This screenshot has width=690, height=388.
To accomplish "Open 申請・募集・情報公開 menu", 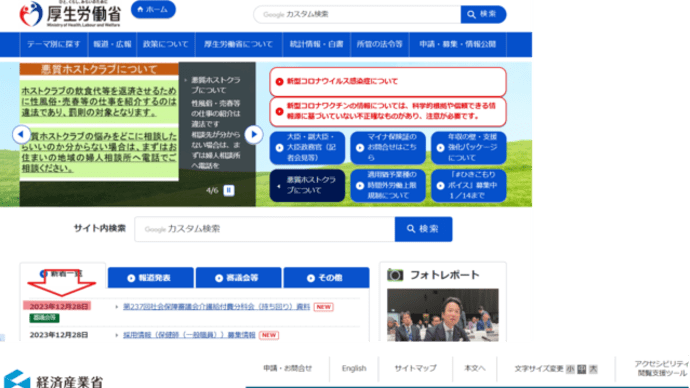I will tap(458, 44).
